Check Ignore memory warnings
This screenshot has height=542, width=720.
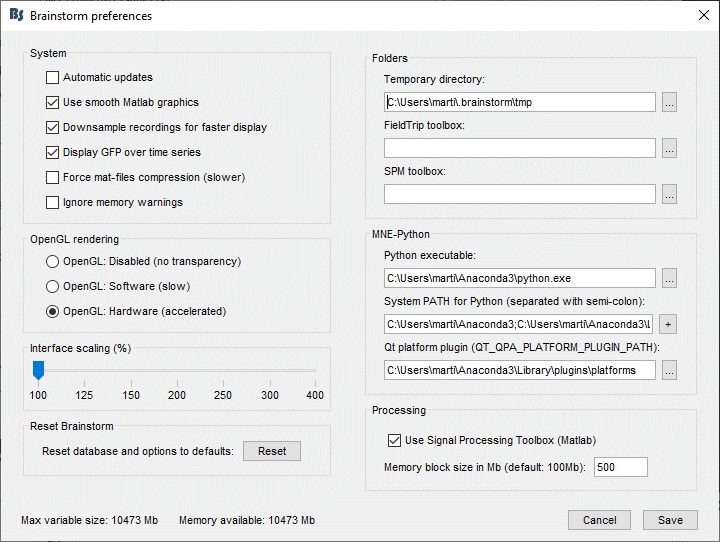pyautogui.click(x=53, y=203)
